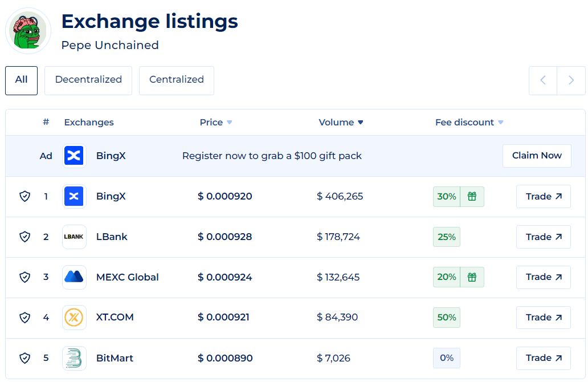Viewport: 588px width, 382px height.
Task: Sort the table by Price
Action: point(215,123)
